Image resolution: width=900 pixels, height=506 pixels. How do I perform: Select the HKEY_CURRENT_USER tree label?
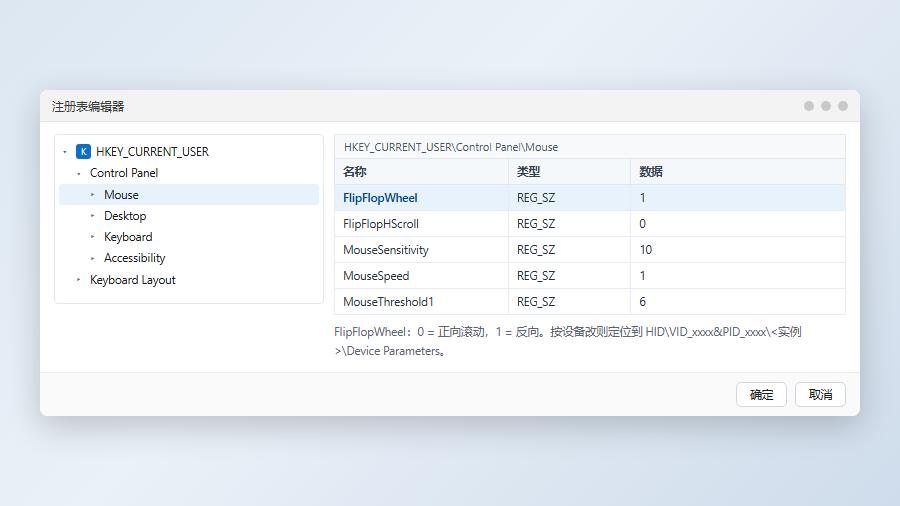coord(152,152)
